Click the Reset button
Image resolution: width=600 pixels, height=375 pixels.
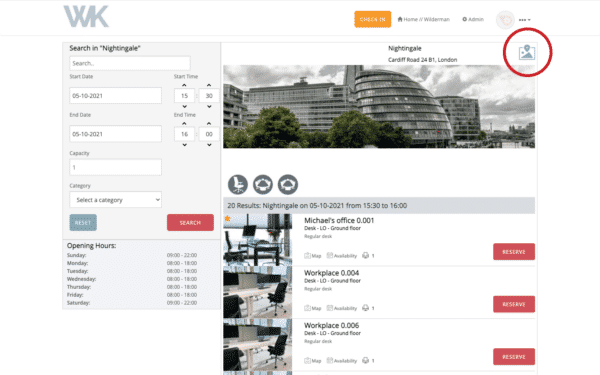point(83,222)
